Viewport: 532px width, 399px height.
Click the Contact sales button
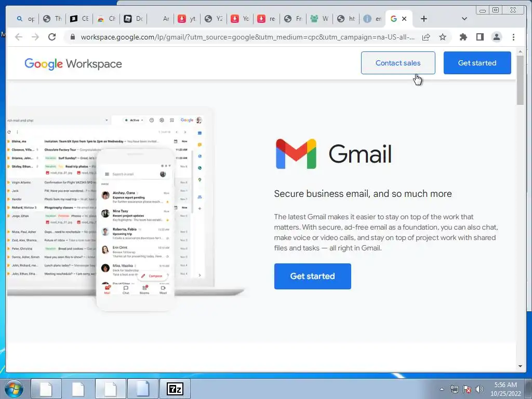tap(398, 63)
